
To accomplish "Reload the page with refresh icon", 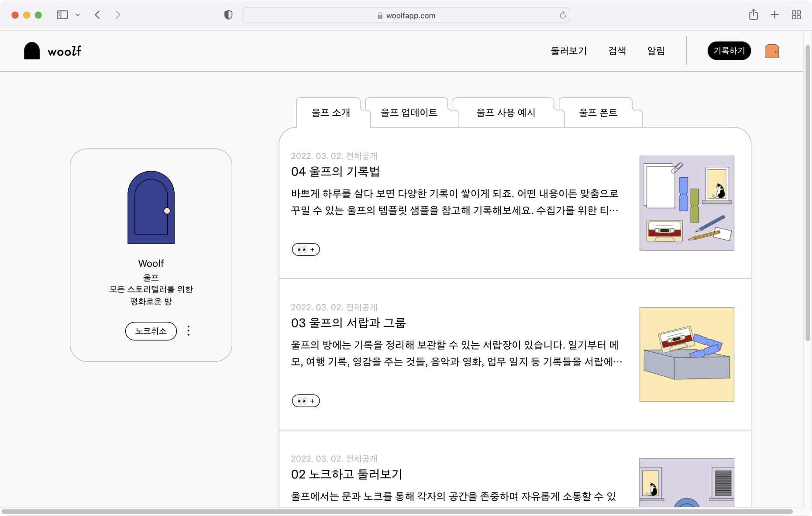I will click(563, 15).
